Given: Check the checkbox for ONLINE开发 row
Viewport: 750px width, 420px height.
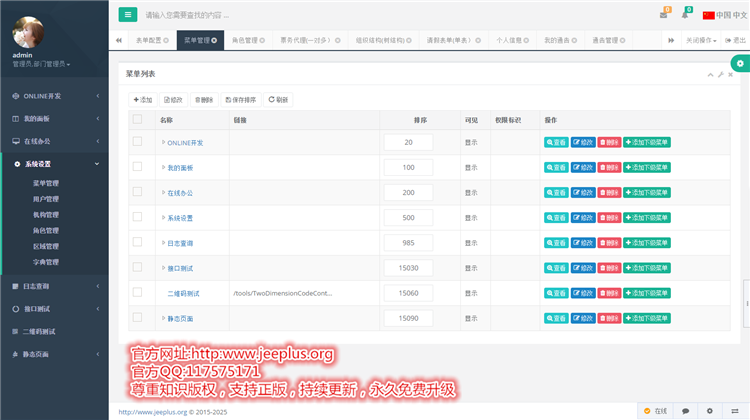Looking at the screenshot, I should click(x=138, y=142).
